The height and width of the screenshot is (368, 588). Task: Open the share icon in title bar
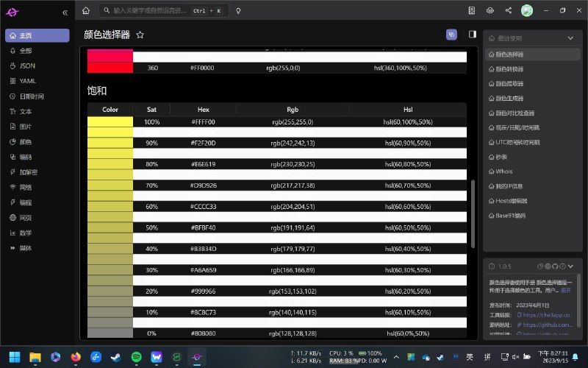tap(509, 11)
